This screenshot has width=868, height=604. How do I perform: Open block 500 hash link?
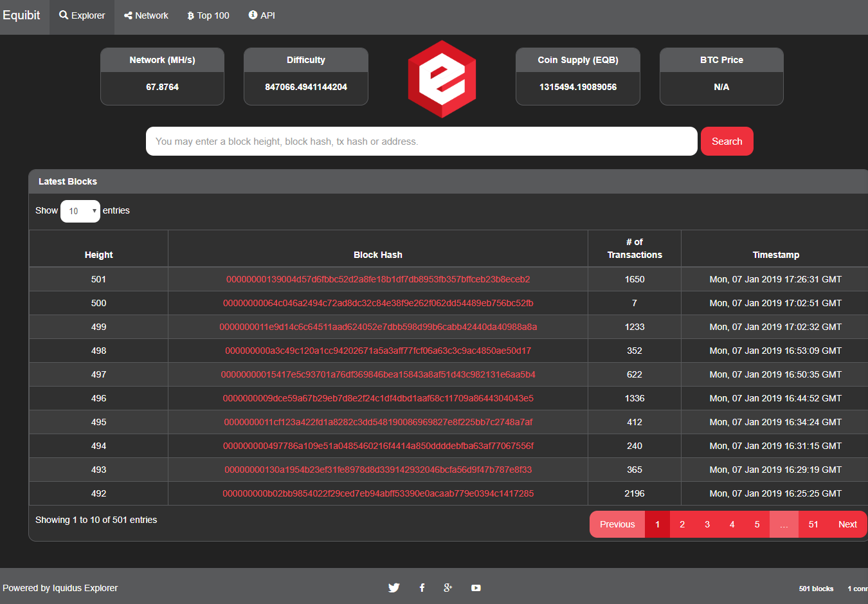tap(378, 303)
